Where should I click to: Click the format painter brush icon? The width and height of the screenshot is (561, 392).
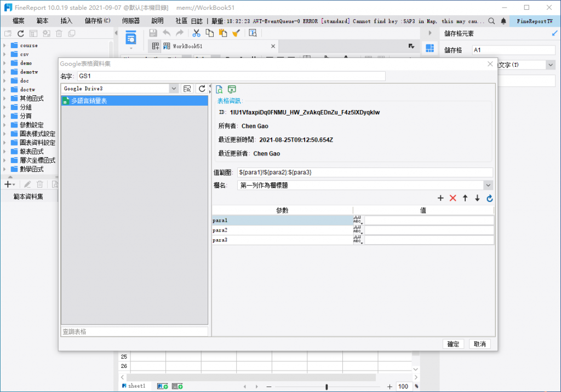[236, 33]
